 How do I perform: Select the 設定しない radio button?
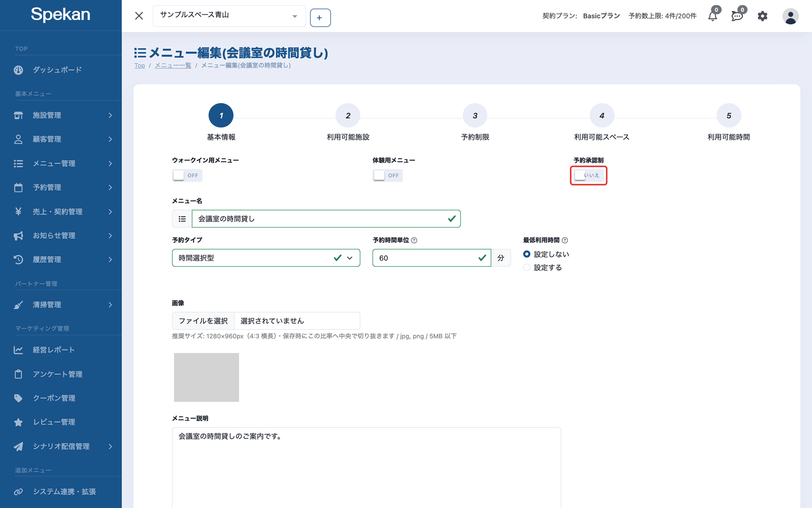(x=527, y=254)
